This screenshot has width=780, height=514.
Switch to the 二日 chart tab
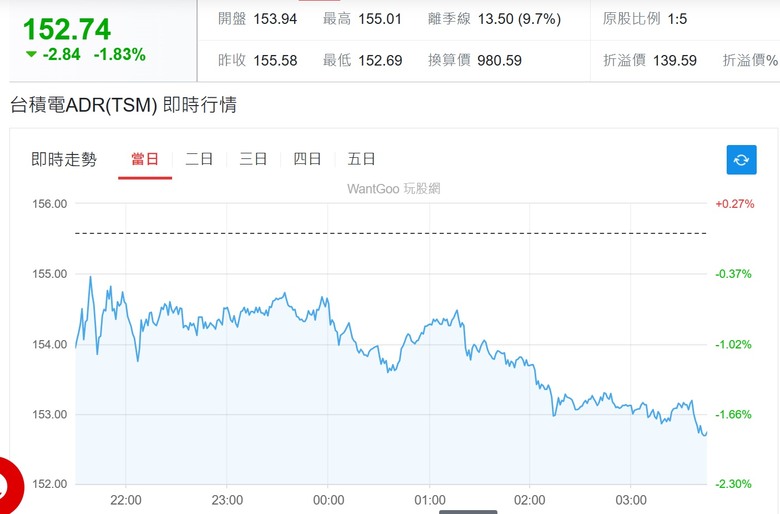click(199, 159)
